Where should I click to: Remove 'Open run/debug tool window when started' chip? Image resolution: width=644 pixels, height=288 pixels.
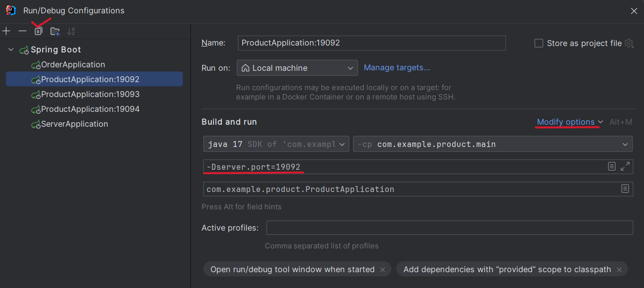click(383, 270)
